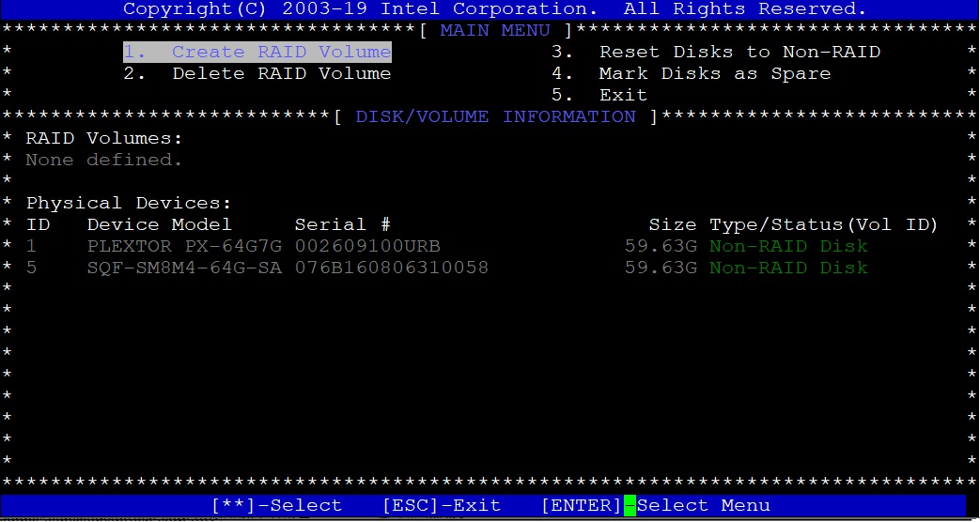Choose Mark Disks as Spare option
Screen dimensions: 980x522
click(692, 73)
